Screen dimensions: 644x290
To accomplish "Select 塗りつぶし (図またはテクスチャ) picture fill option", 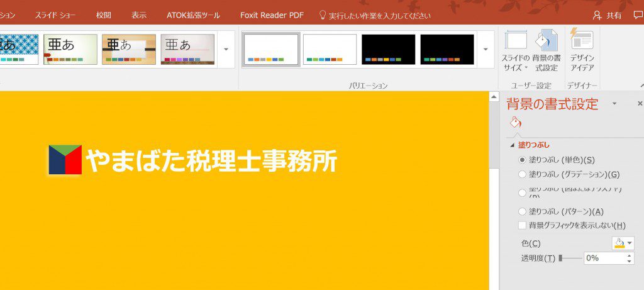I will click(x=570, y=192).
